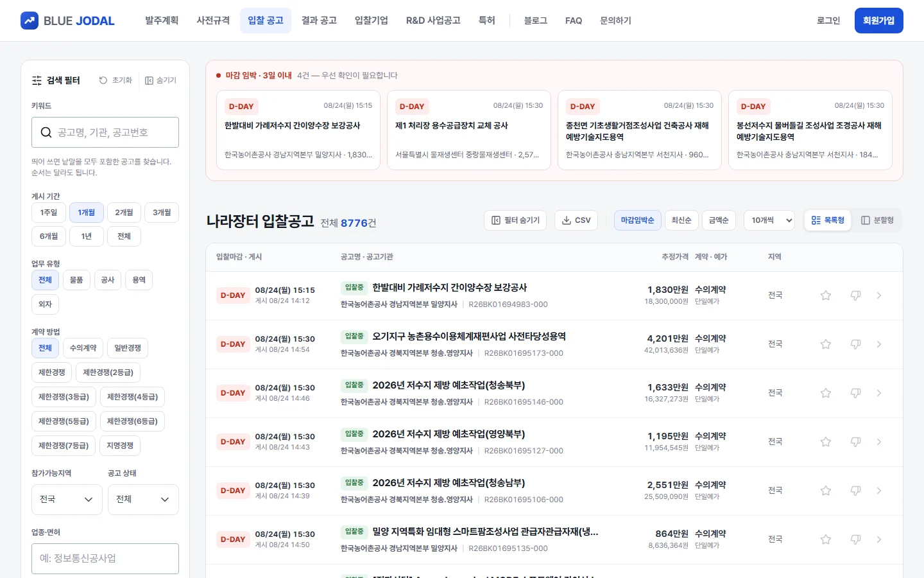The width and height of the screenshot is (924, 578).
Task: Thumbs-down the 예초작업(청송북부) row
Action: (855, 393)
